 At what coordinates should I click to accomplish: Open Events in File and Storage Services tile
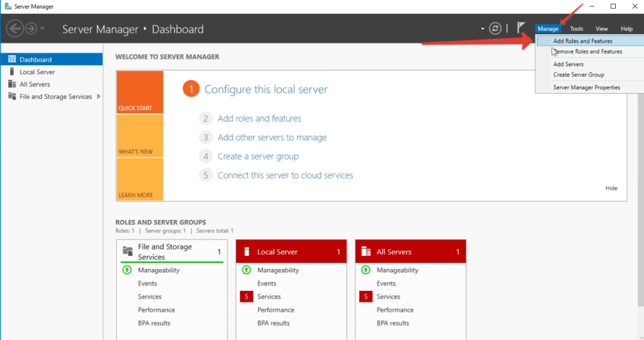[x=147, y=283]
